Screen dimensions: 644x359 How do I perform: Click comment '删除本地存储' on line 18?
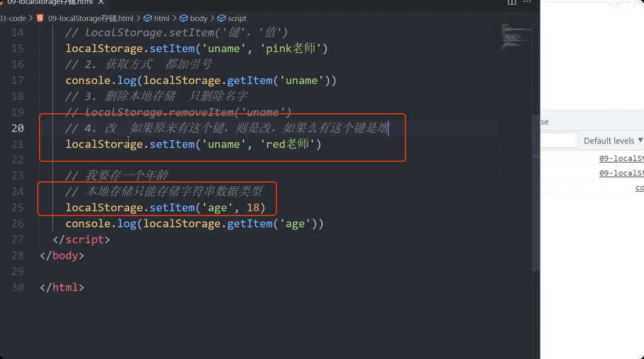(141, 96)
